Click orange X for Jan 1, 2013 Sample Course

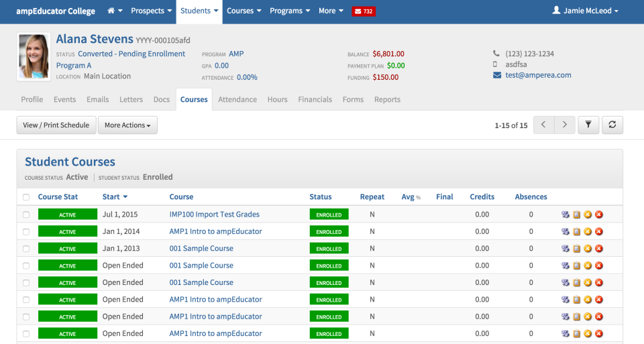(588, 248)
